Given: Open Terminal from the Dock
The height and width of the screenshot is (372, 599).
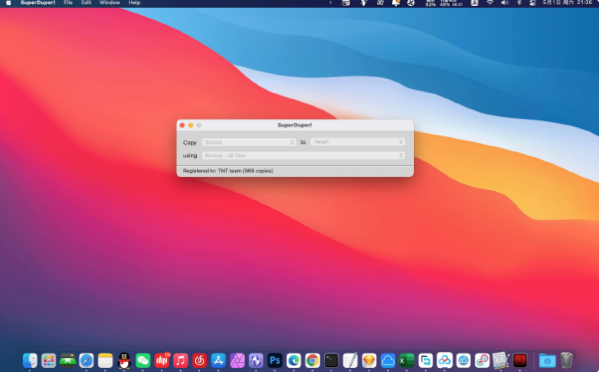Looking at the screenshot, I should (331, 360).
